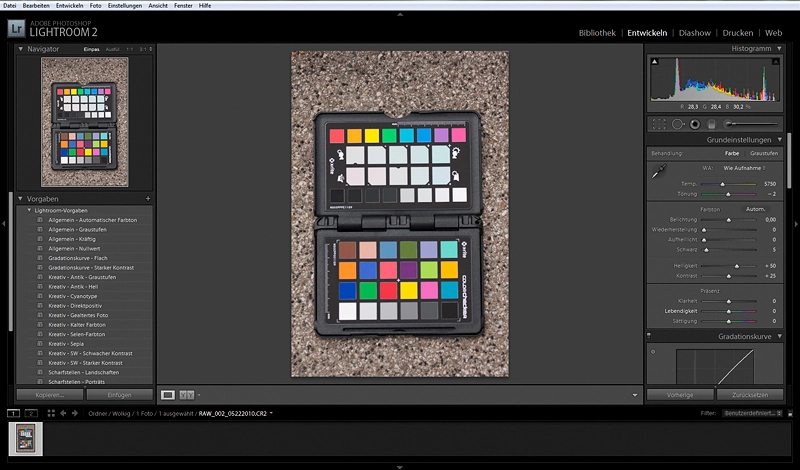Click the Vorherige button

[x=680, y=394]
